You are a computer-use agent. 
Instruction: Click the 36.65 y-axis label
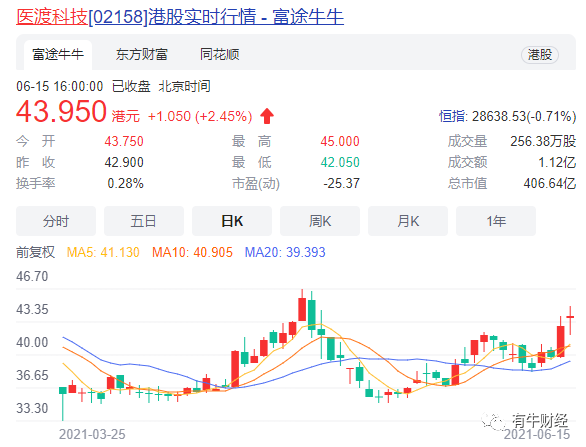click(32, 375)
